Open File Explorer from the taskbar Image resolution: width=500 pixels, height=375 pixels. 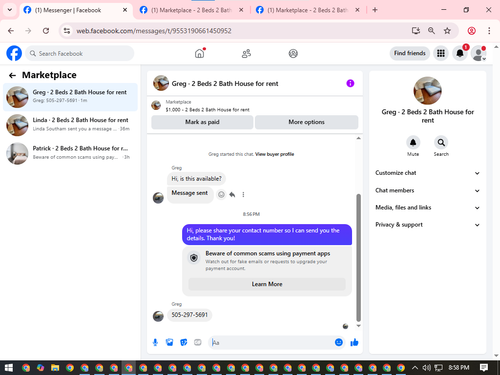click(55, 368)
